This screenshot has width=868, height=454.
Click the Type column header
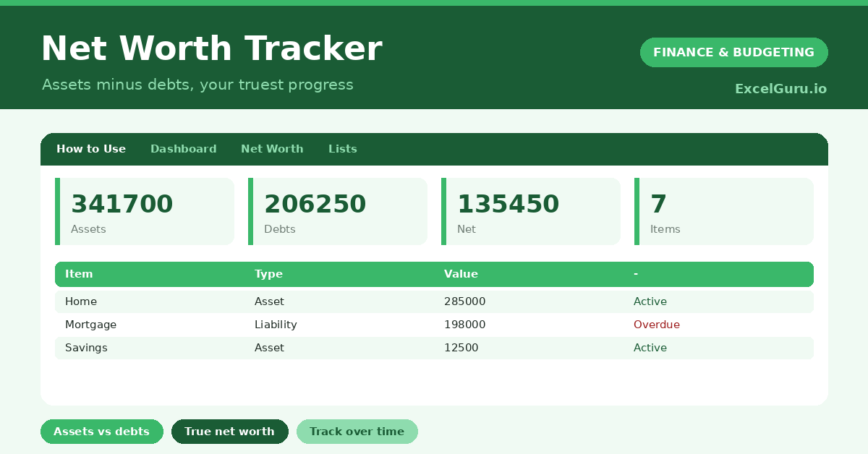tap(268, 274)
